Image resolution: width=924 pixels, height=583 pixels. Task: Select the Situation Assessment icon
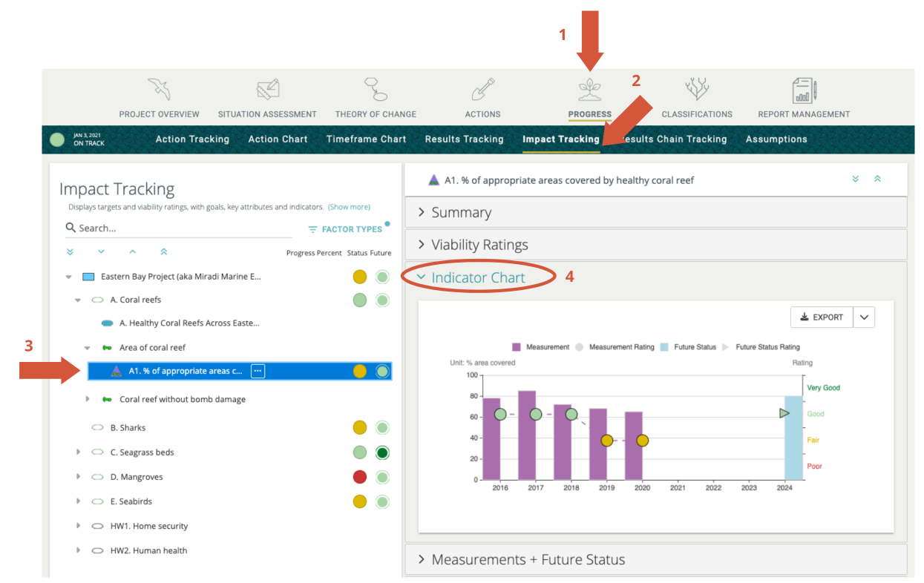point(267,96)
